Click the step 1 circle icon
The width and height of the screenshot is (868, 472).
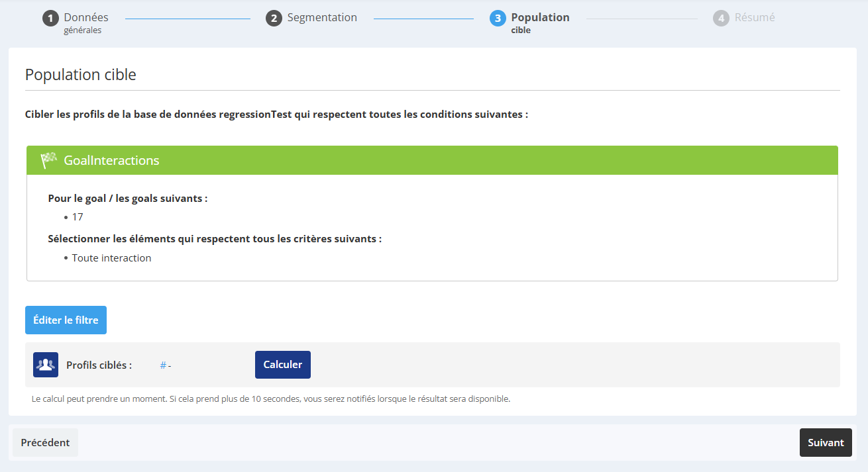coord(51,19)
